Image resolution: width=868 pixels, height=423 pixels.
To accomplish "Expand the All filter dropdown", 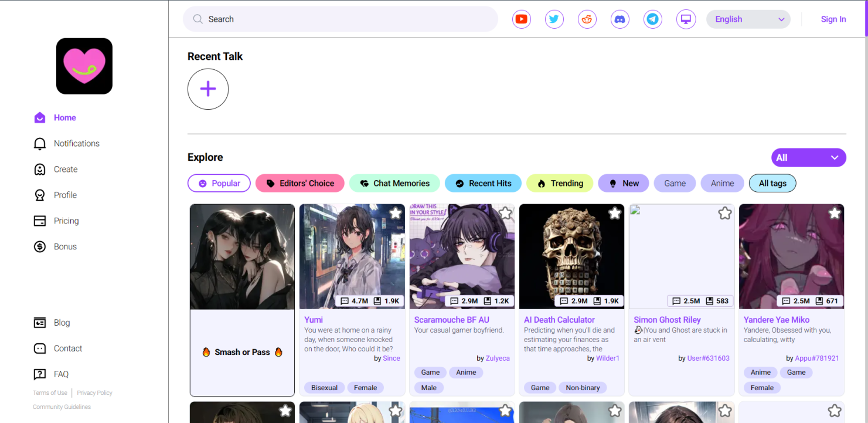I will click(x=808, y=157).
